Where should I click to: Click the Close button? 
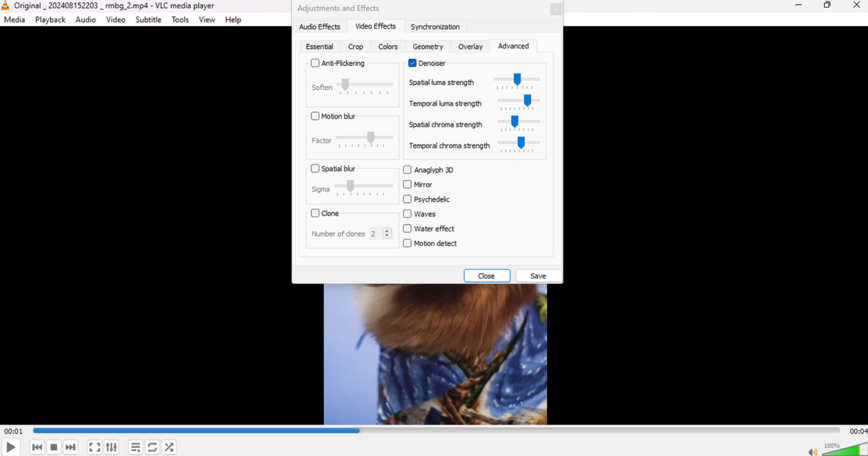tap(487, 276)
